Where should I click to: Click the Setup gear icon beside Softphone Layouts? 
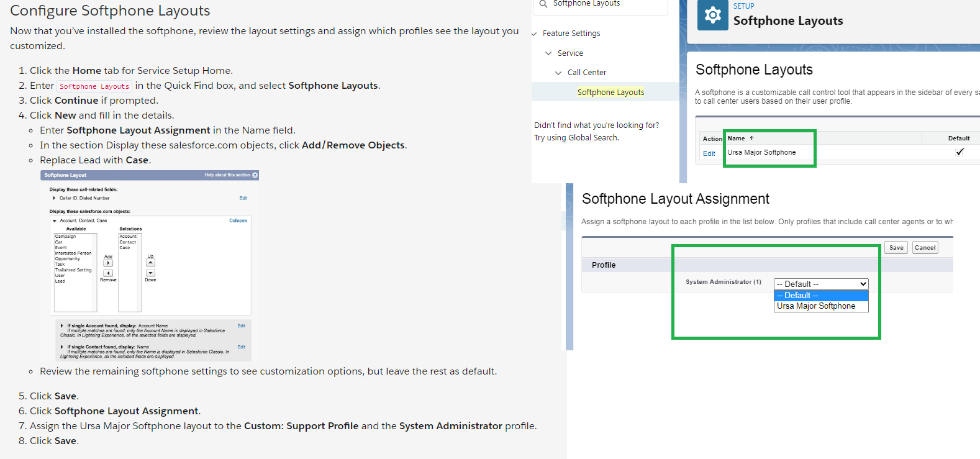point(712,15)
